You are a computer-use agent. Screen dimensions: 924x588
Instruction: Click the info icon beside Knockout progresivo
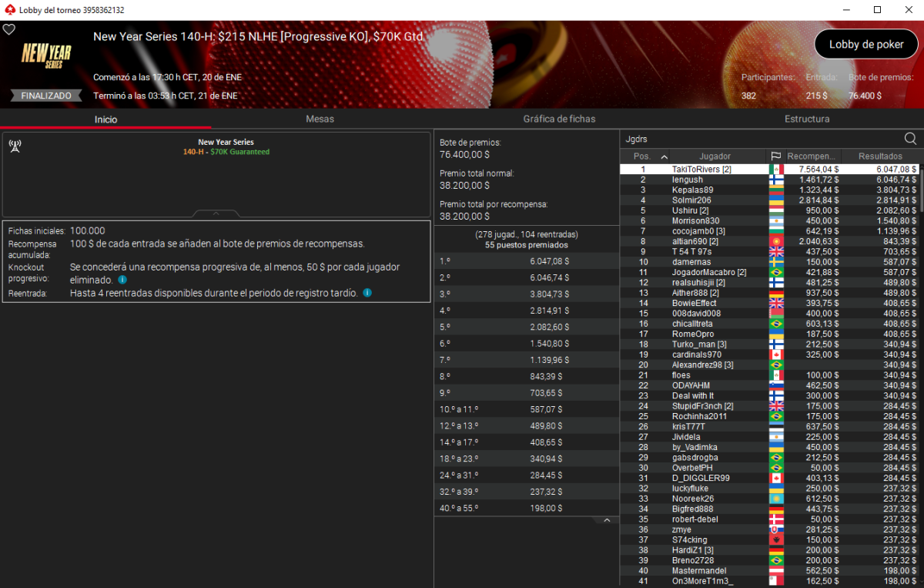pos(122,281)
